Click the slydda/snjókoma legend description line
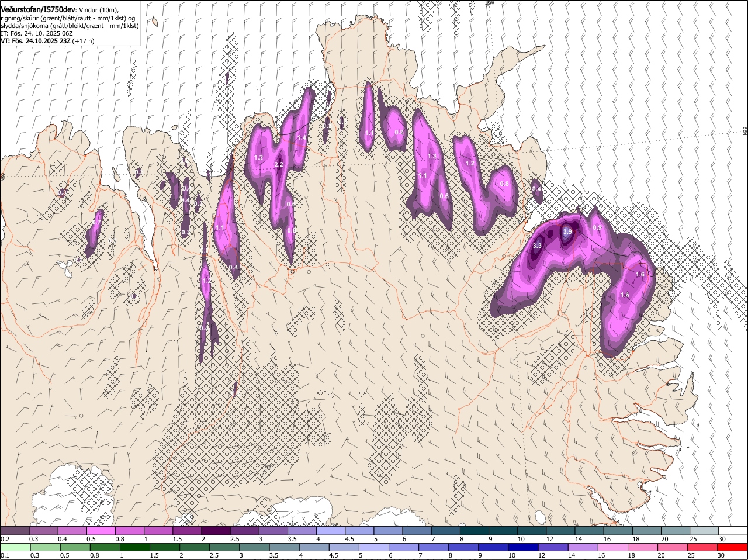The width and height of the screenshot is (748, 560). (70, 26)
